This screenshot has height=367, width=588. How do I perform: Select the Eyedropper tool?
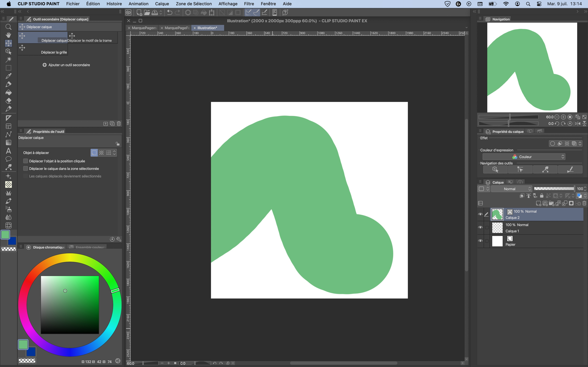pos(8,76)
